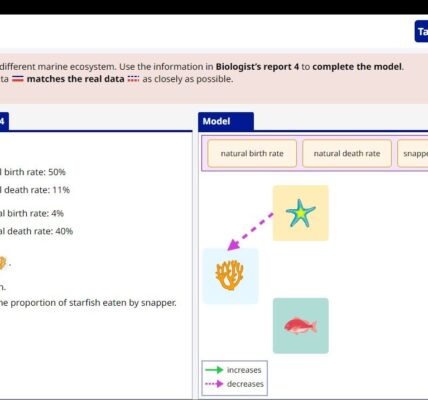The height and width of the screenshot is (400, 428).
Task: Click the 'death rate: 40%' line
Action: [36, 231]
